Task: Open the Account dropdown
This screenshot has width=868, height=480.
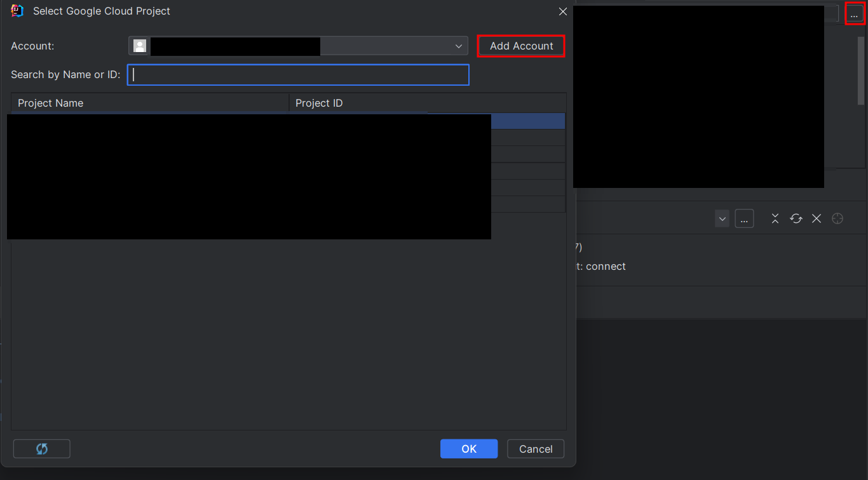Action: [298, 46]
